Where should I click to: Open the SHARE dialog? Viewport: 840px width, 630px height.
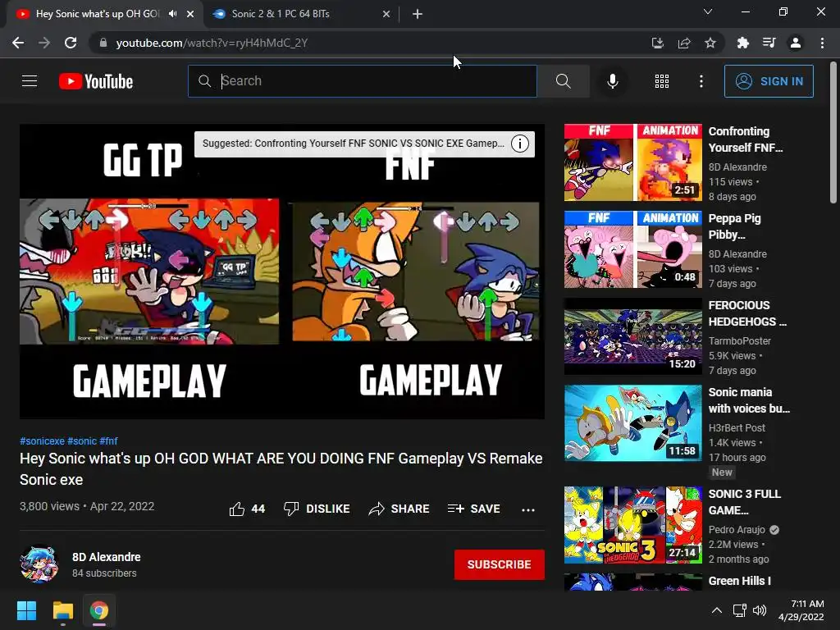pos(399,509)
